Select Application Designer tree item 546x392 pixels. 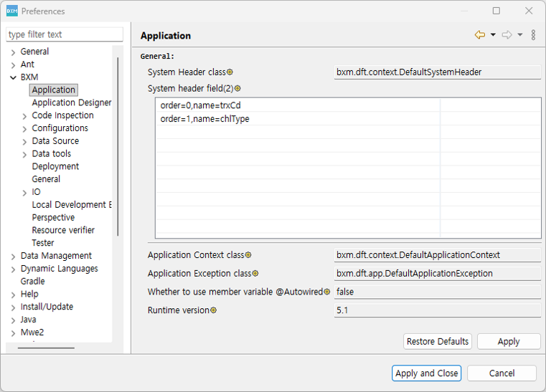click(71, 102)
